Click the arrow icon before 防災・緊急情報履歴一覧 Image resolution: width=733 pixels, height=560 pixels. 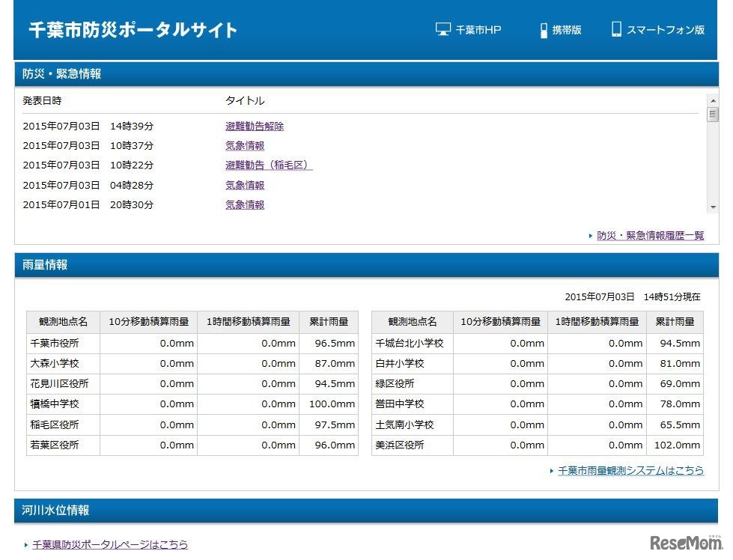pyautogui.click(x=590, y=235)
